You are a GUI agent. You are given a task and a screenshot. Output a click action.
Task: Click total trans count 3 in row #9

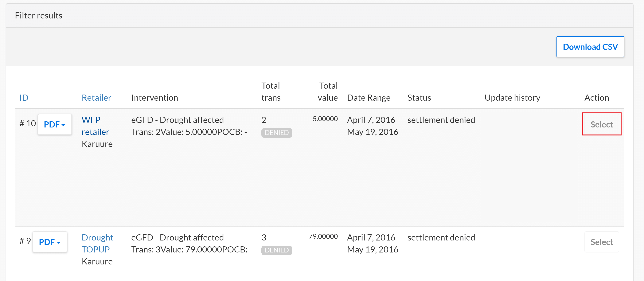(x=264, y=237)
